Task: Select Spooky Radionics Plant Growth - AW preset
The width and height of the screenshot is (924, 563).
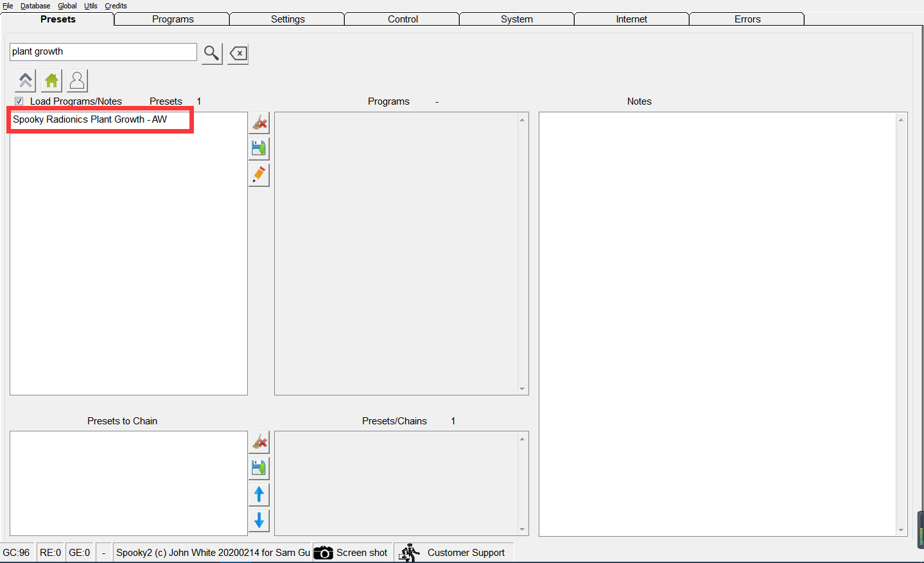Action: pyautogui.click(x=90, y=119)
